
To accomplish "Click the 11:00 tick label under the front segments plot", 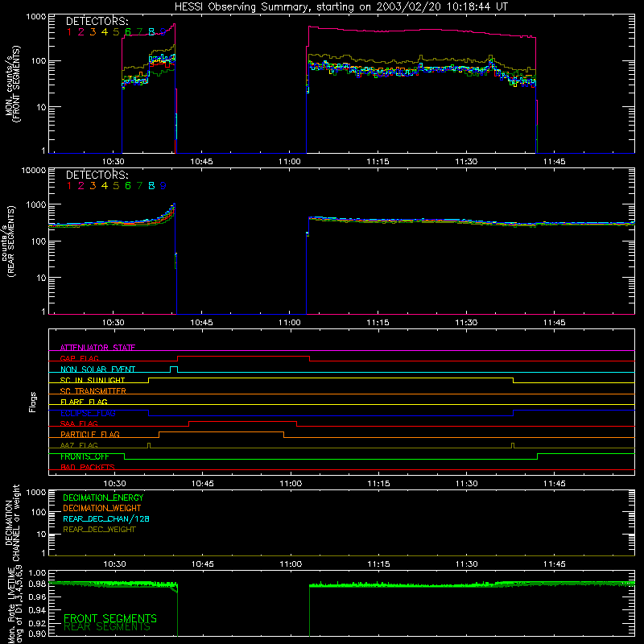I will point(290,162).
